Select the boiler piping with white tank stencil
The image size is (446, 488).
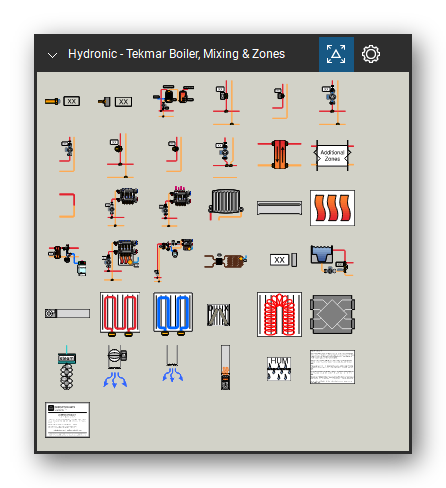coord(68,260)
